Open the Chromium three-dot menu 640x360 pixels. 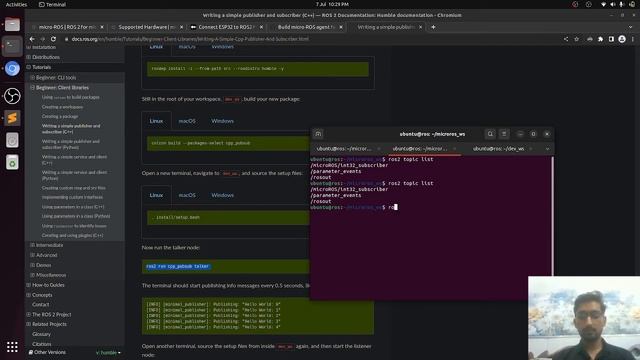pyautogui.click(x=633, y=39)
